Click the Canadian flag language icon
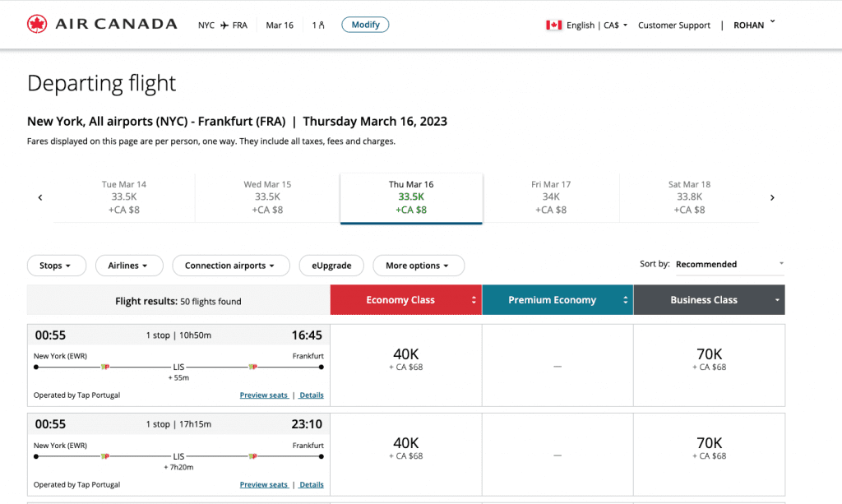The height and width of the screenshot is (504, 842). point(553,25)
